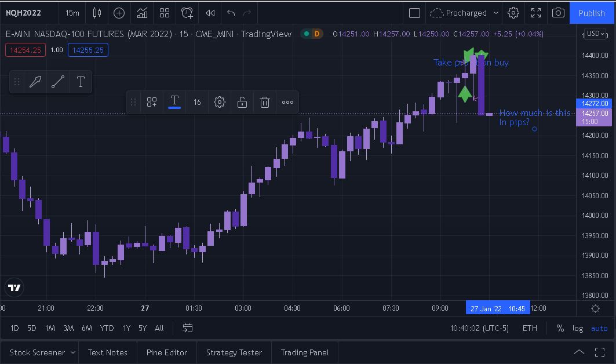
Task: Change text color using the underlined T swatch
Action: [x=174, y=102]
